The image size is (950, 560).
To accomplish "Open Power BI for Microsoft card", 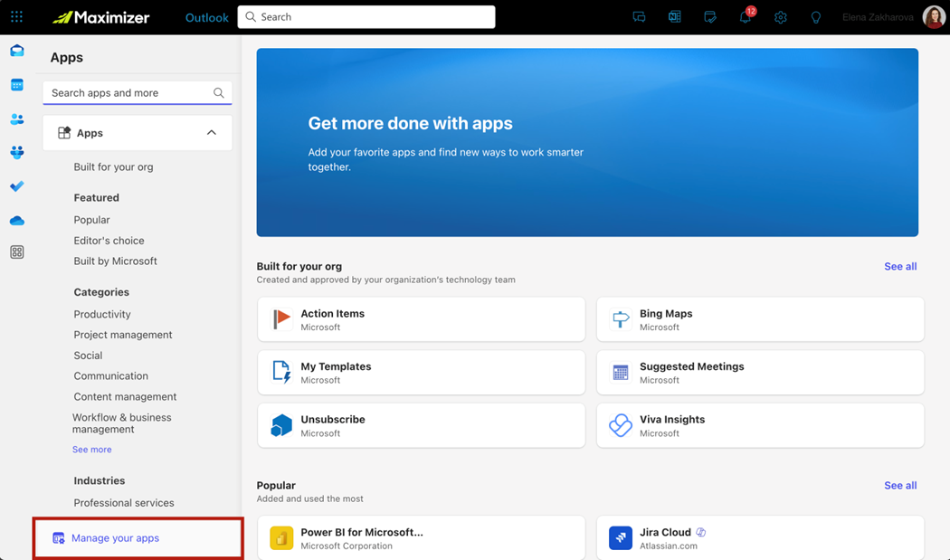I will (x=421, y=538).
